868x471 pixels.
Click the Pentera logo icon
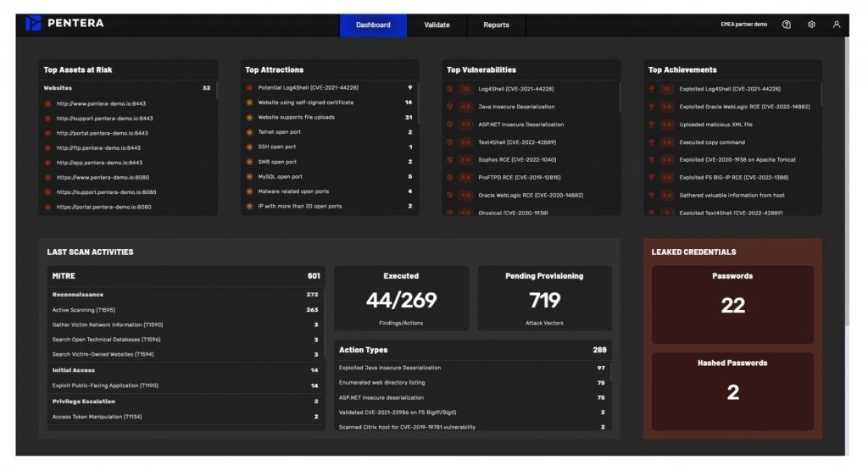click(33, 24)
